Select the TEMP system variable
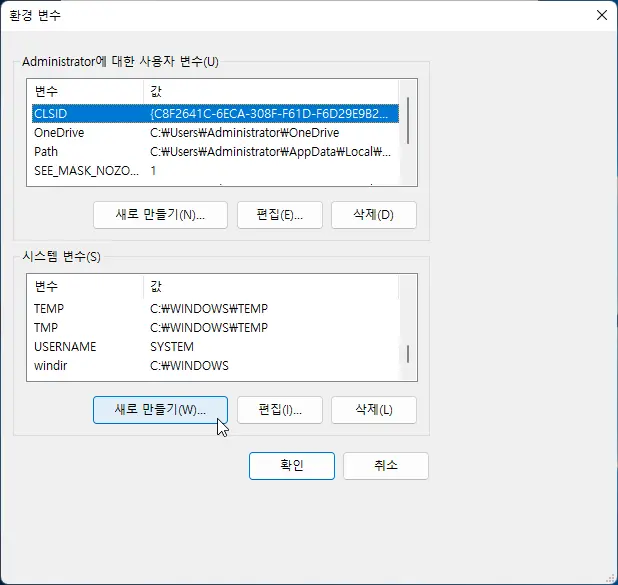The height and width of the screenshot is (585, 618). (215, 308)
